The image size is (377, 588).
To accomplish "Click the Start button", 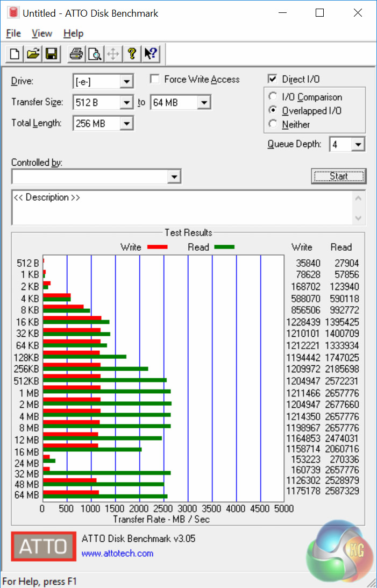I will 338,176.
